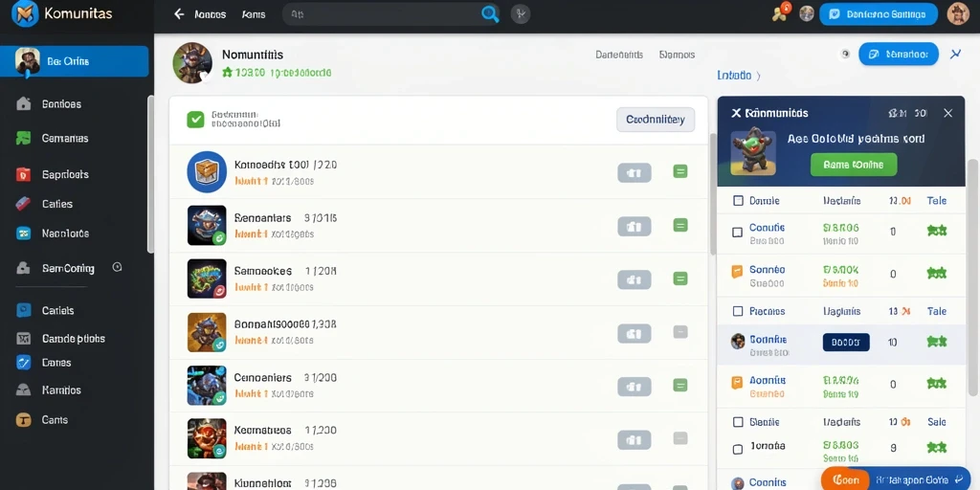This screenshot has width=980, height=490.
Task: Open Naoniorts blue icon in sidebar
Action: coord(23,234)
